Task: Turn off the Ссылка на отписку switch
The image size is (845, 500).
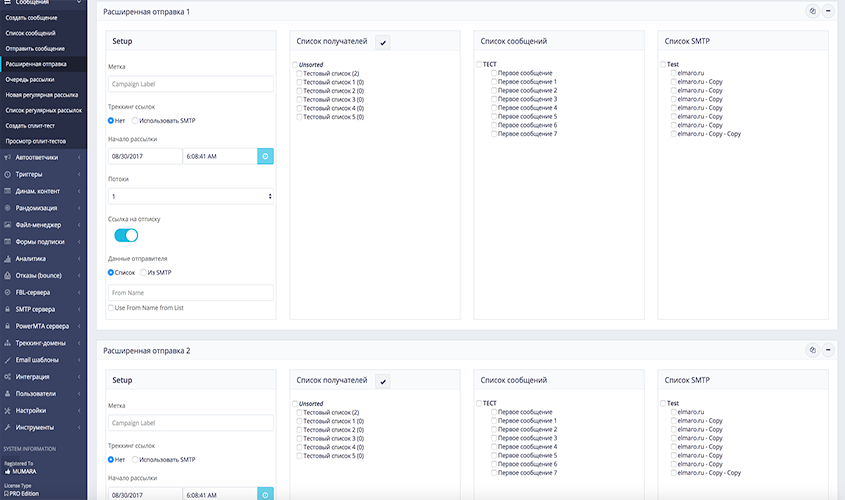Action: coord(126,235)
